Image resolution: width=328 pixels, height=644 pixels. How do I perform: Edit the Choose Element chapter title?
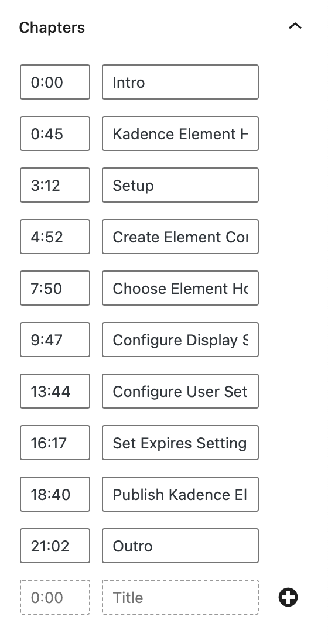click(x=180, y=288)
